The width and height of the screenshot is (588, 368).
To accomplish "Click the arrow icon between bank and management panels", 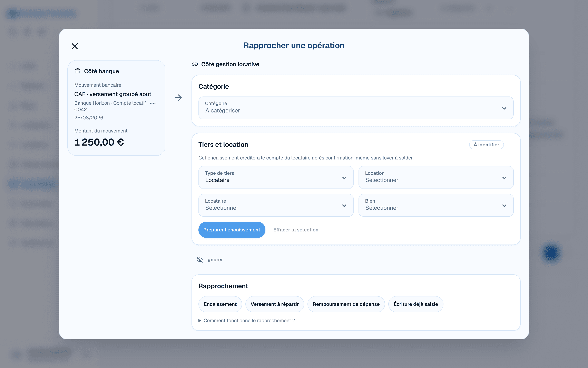I will tap(179, 98).
